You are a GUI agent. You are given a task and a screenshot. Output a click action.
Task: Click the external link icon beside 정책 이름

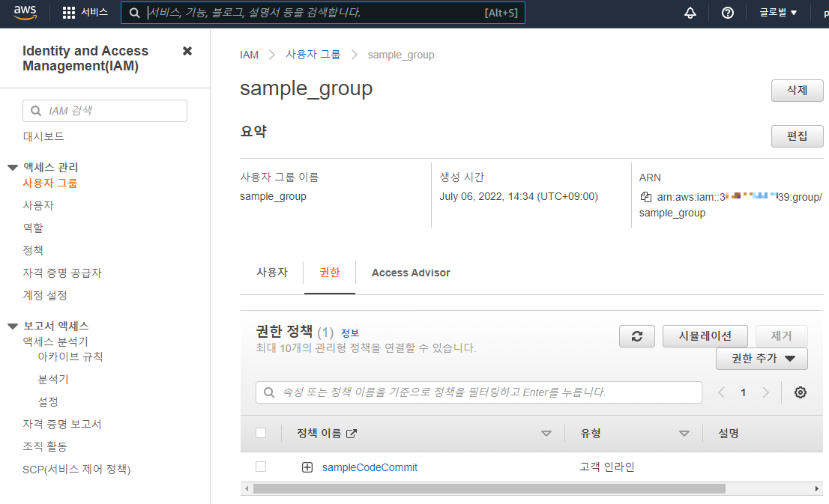[351, 434]
